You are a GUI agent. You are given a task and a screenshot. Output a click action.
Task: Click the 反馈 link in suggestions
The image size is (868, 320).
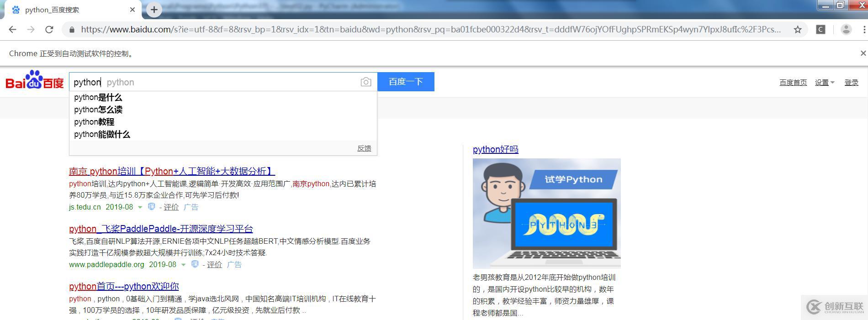(364, 148)
